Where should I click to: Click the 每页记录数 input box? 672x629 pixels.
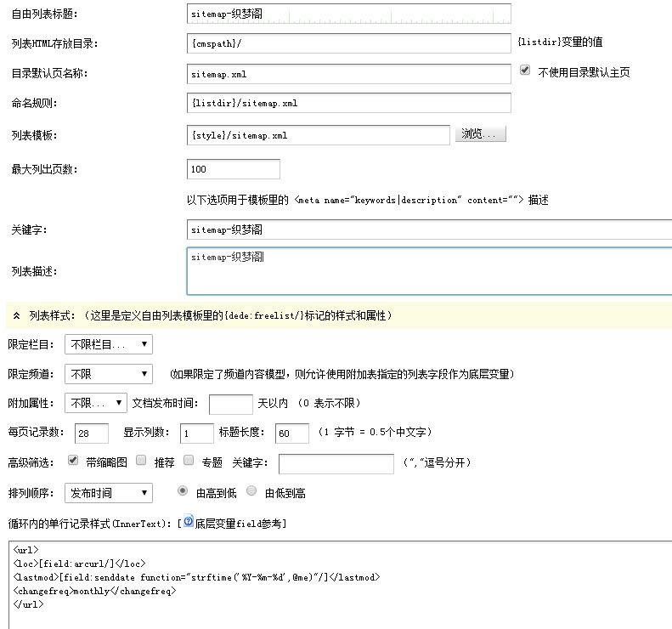pyautogui.click(x=92, y=433)
